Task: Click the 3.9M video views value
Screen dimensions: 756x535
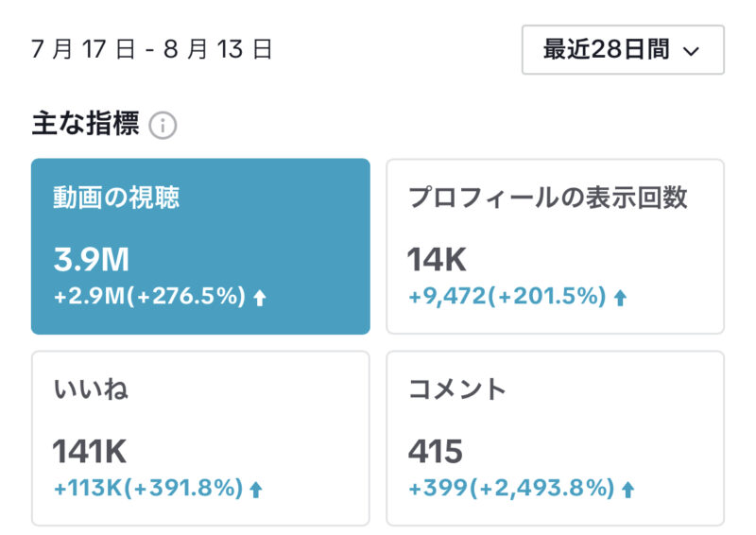Action: (x=91, y=260)
